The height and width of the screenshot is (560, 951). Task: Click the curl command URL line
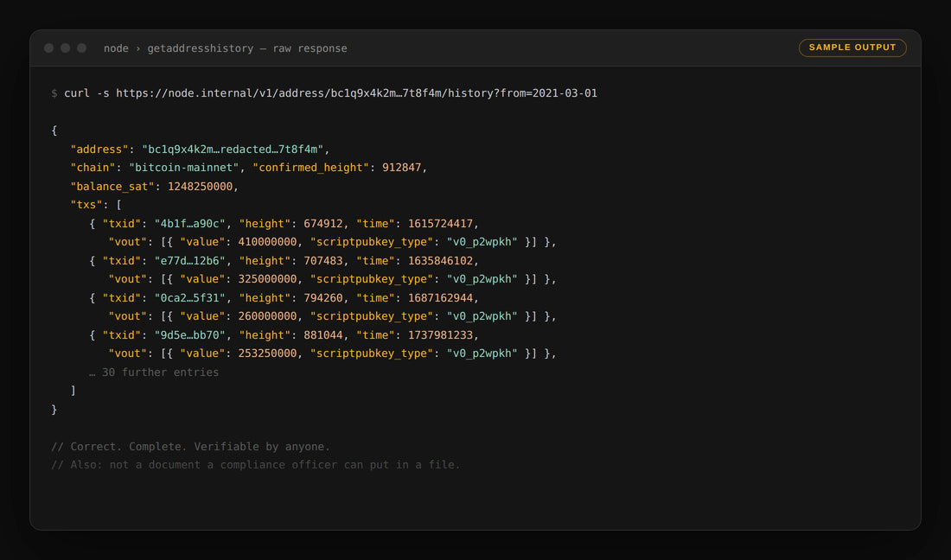point(330,93)
